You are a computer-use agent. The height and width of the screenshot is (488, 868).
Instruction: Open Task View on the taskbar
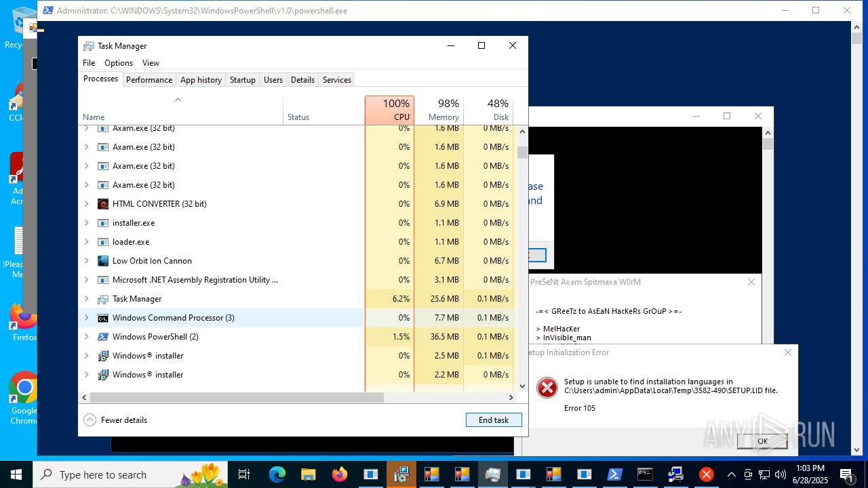coord(244,474)
